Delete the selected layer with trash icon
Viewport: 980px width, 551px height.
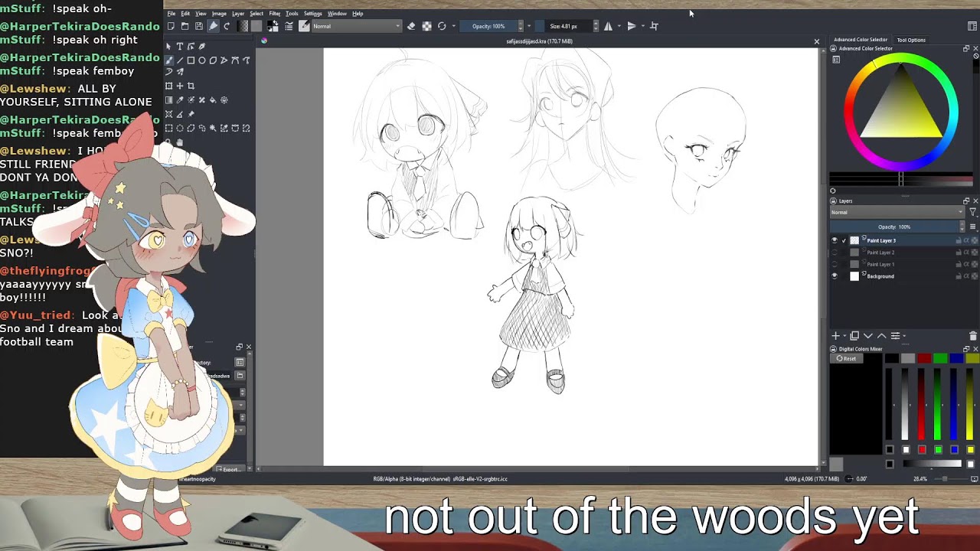click(x=973, y=336)
